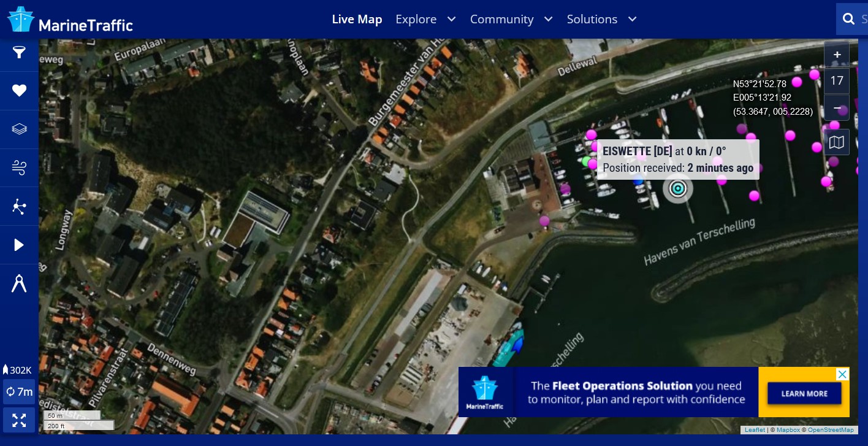Click the search magnifier icon
This screenshot has height=446, width=868.
tap(849, 19)
